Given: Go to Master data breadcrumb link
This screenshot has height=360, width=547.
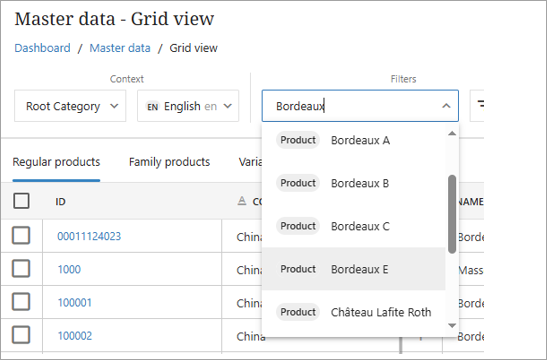Looking at the screenshot, I should point(120,48).
